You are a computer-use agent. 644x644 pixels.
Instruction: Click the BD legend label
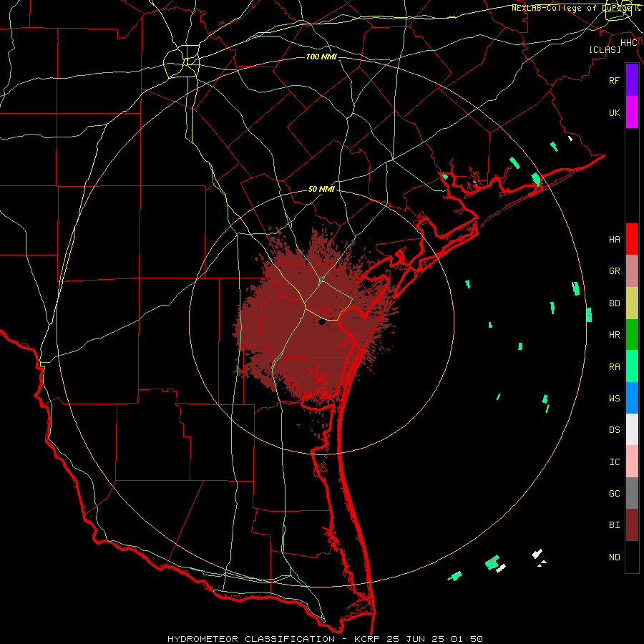(x=614, y=303)
